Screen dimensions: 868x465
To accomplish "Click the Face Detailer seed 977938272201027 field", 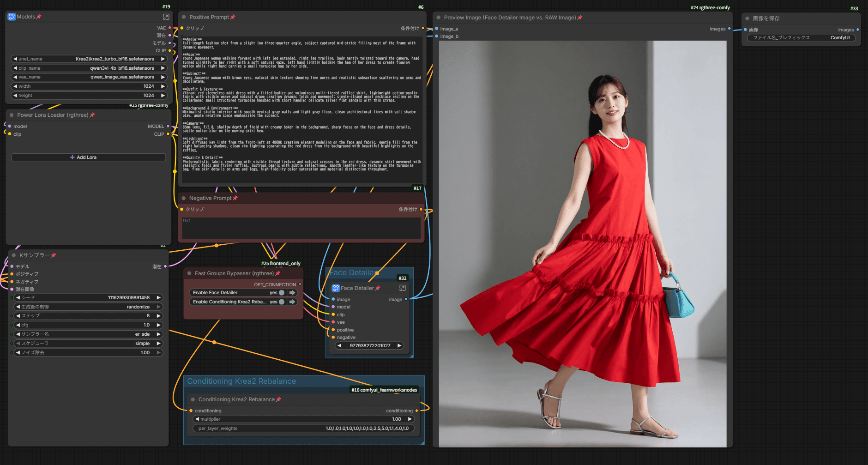I will 369,345.
